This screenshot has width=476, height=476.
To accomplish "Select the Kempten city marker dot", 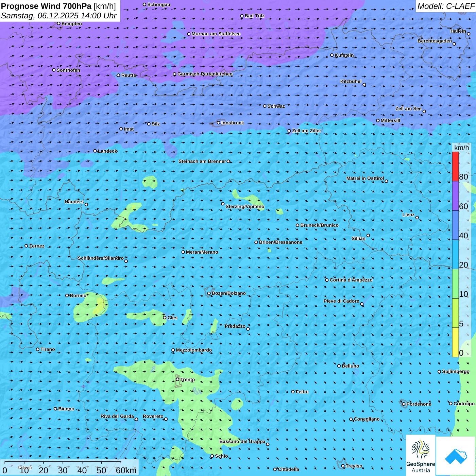I will point(58,23).
